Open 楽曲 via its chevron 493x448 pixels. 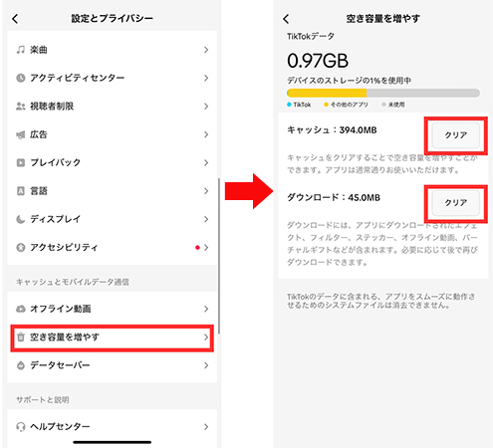(x=206, y=50)
